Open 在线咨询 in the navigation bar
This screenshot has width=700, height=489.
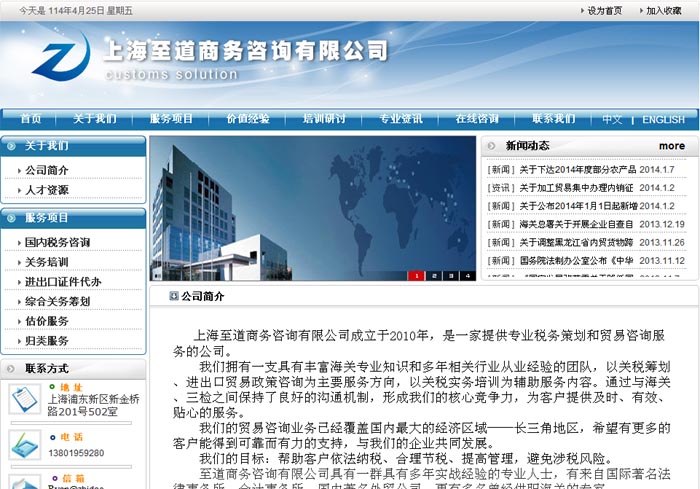[x=477, y=119]
